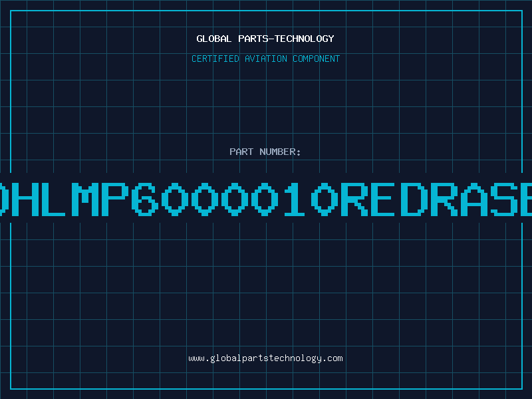Click the GLOBAL PARTS-TECHNOLOGY heading
This screenshot has height=399, width=532.
[x=265, y=39]
